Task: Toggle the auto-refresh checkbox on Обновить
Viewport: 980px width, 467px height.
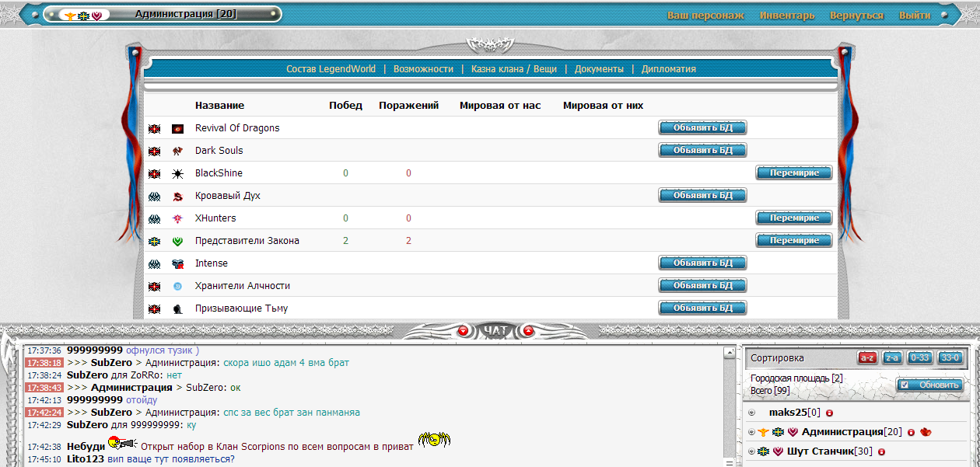Action: [x=904, y=385]
